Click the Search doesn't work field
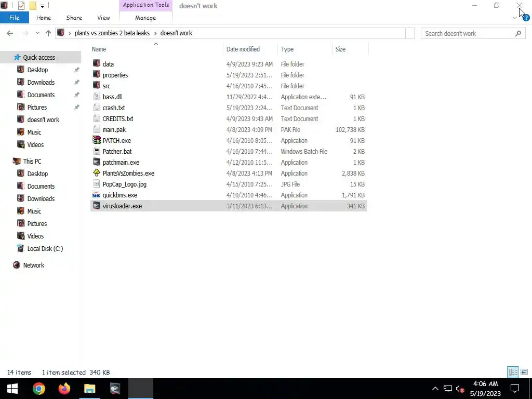The width and height of the screenshot is (532, 399). (x=473, y=33)
